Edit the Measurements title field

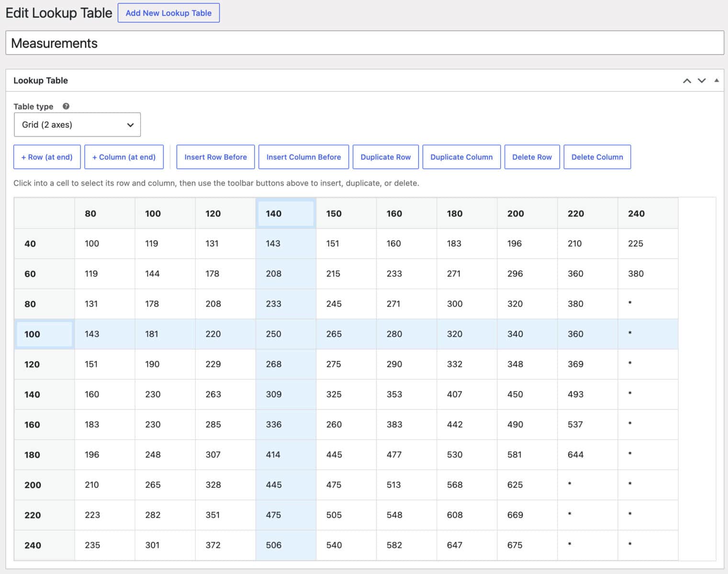click(365, 43)
